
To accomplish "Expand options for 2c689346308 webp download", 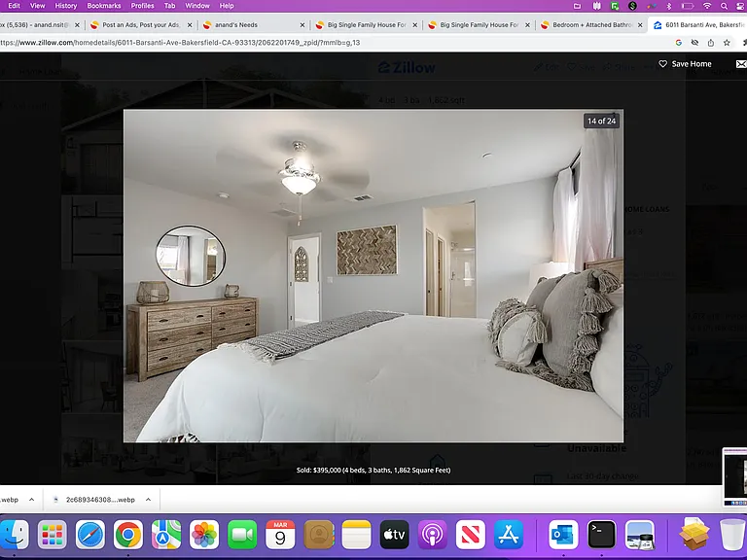I will tap(148, 500).
